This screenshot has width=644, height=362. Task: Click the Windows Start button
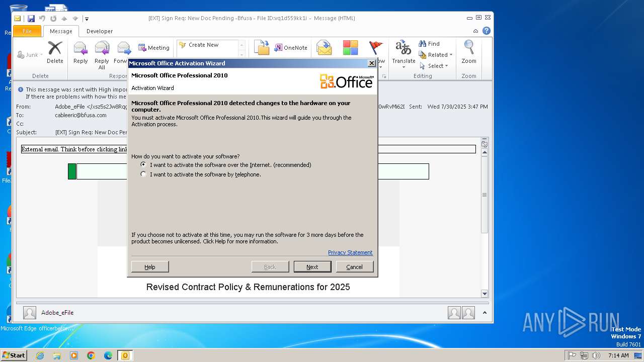(14, 355)
